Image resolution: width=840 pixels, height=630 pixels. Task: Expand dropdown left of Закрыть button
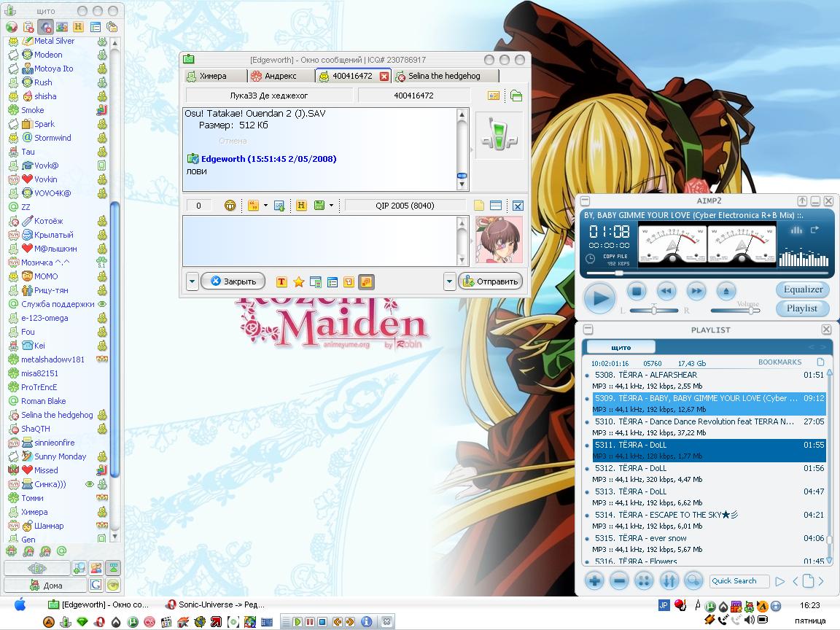click(192, 281)
